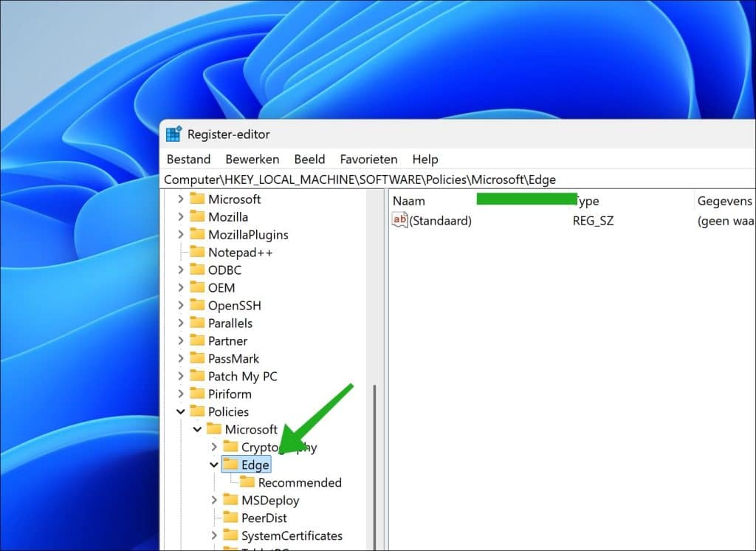Click the (Standaard) string value icon
756x551 pixels.
[399, 220]
